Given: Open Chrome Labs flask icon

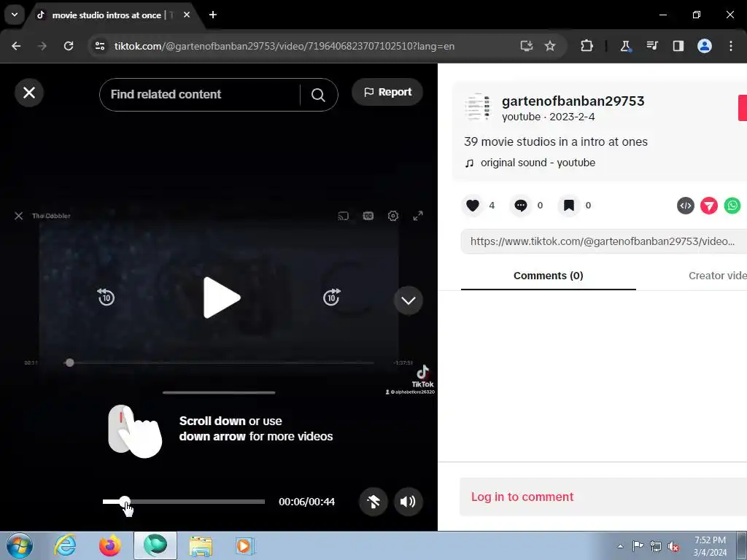Looking at the screenshot, I should coord(625,46).
